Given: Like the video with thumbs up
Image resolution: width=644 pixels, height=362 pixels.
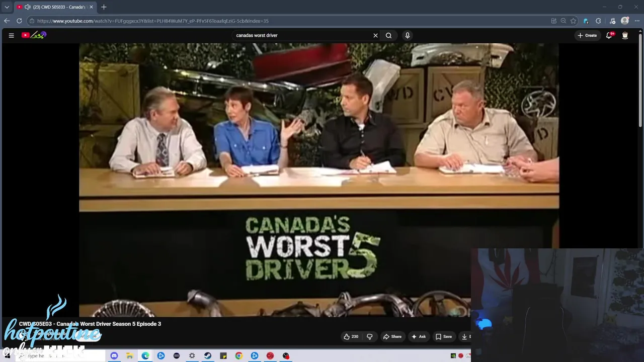Looking at the screenshot, I should click(x=351, y=336).
